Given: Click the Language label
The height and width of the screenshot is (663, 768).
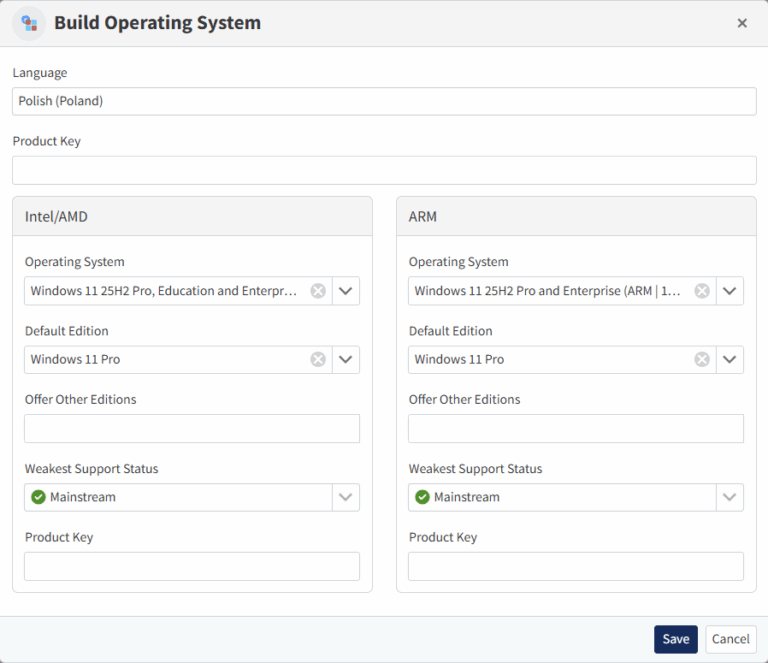Looking at the screenshot, I should point(40,73).
